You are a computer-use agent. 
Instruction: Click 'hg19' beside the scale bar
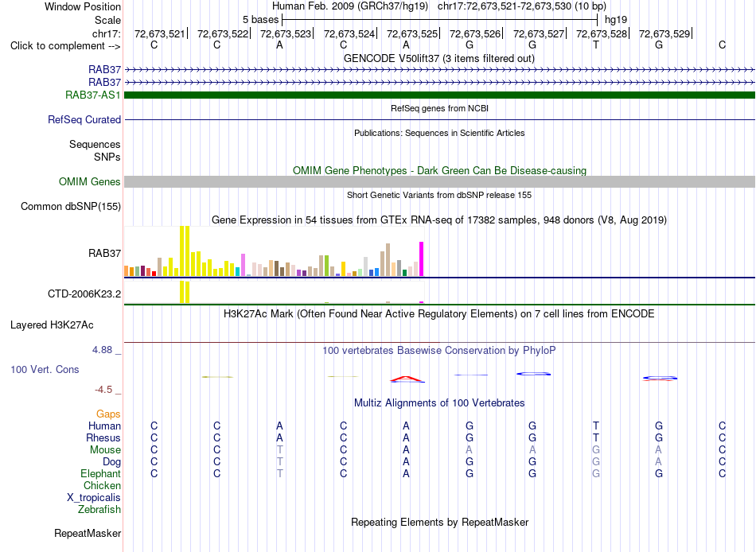coord(616,20)
